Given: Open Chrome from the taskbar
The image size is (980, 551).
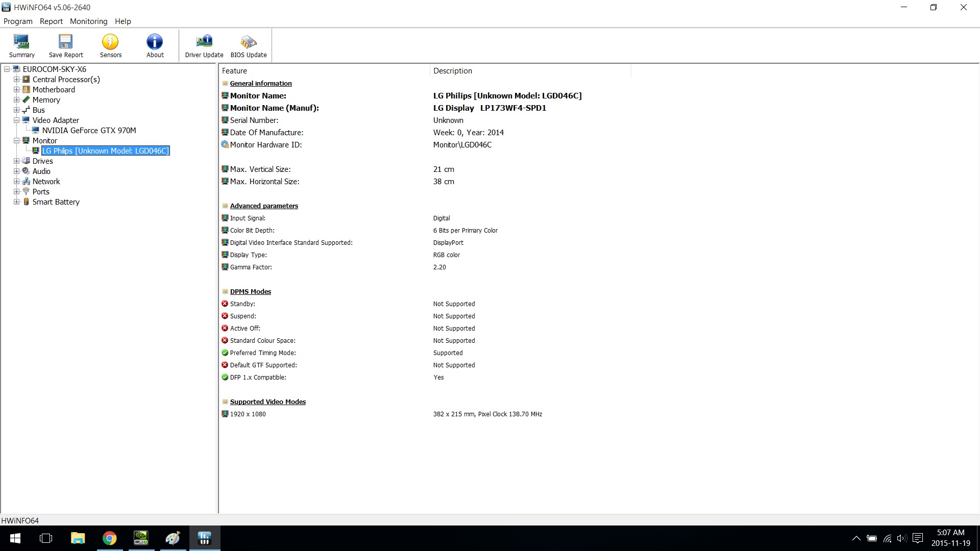Looking at the screenshot, I should tap(109, 538).
